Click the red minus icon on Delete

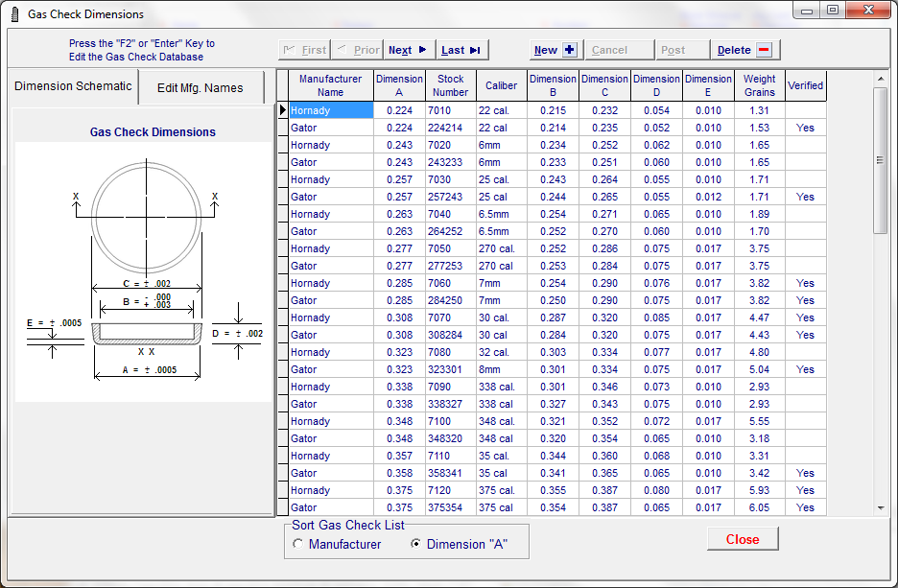pyautogui.click(x=764, y=50)
